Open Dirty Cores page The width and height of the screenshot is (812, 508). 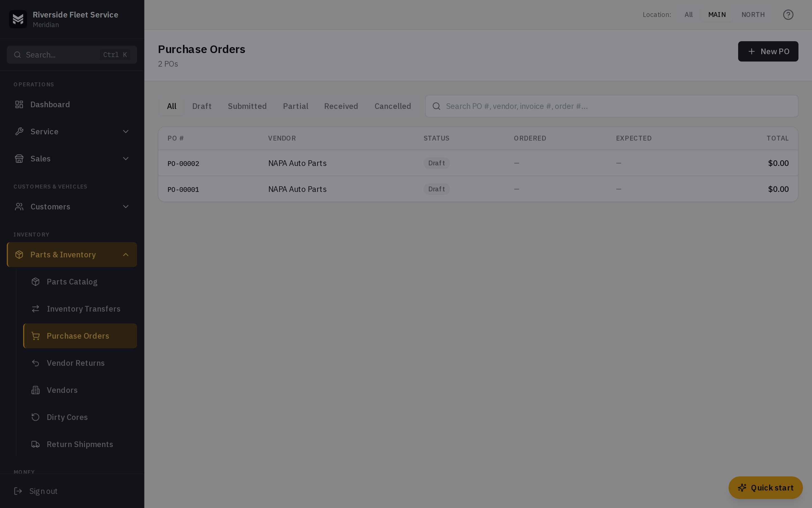[x=80, y=417]
